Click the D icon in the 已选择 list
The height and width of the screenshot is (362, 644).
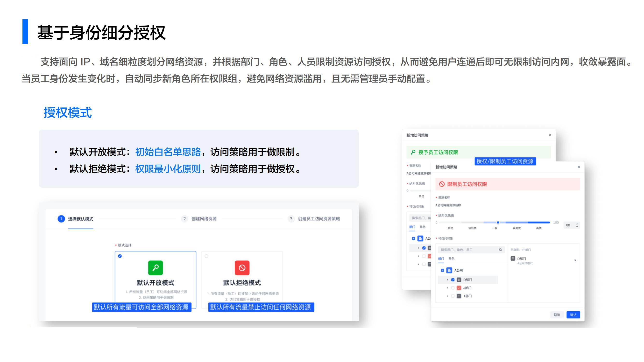513,258
